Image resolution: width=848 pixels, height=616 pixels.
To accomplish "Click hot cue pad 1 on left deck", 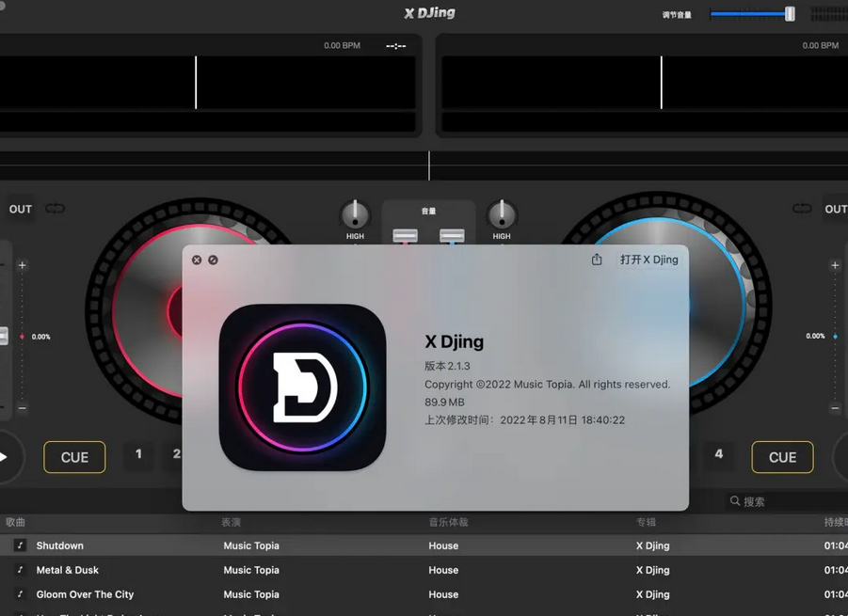I will tap(138, 454).
